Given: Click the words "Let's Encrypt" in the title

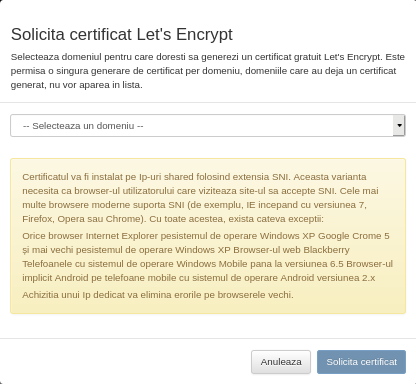Looking at the screenshot, I should point(185,34).
